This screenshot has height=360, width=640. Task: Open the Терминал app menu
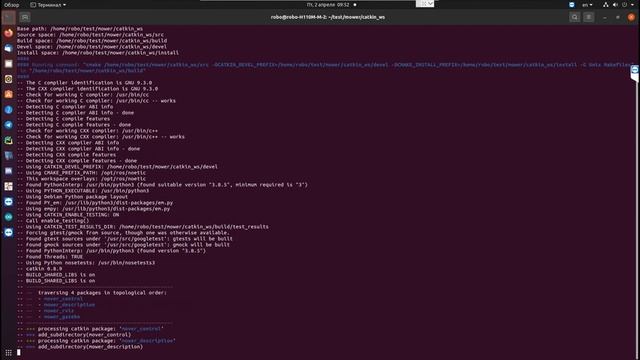coord(48,4)
